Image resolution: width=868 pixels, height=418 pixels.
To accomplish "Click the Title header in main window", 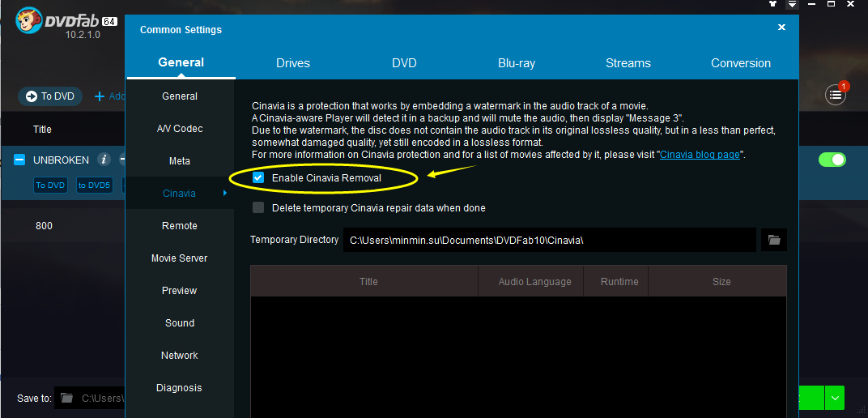I will coord(42,129).
